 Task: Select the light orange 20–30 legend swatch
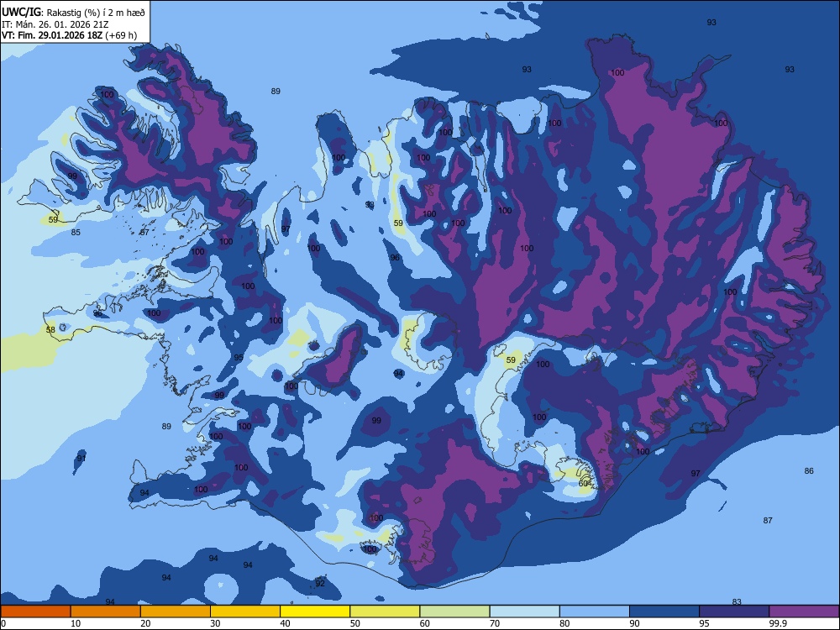[176, 612]
